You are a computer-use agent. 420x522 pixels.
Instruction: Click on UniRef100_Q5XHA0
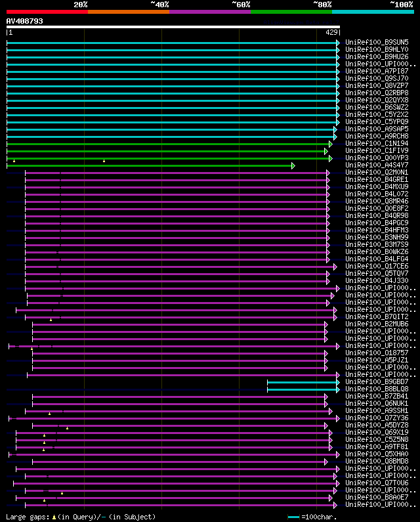click(x=377, y=454)
